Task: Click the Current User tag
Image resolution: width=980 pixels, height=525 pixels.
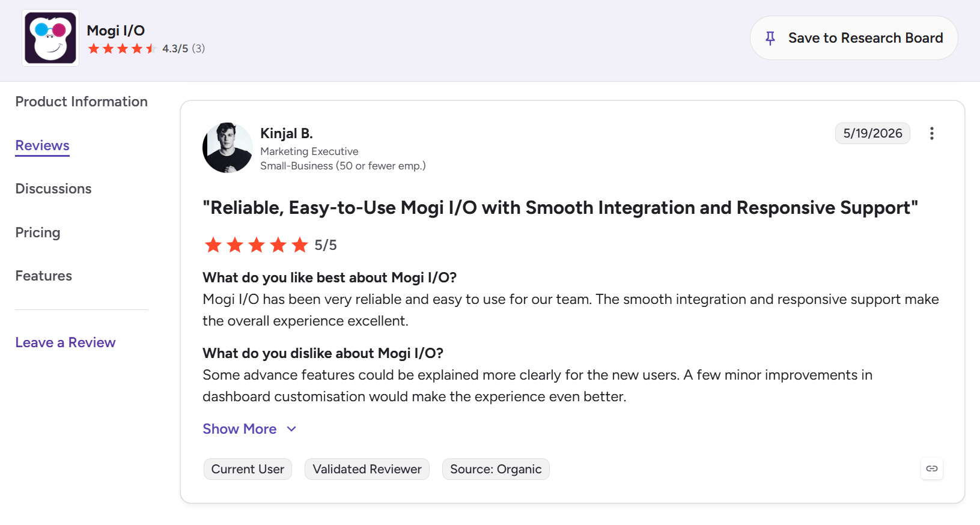Action: point(248,469)
